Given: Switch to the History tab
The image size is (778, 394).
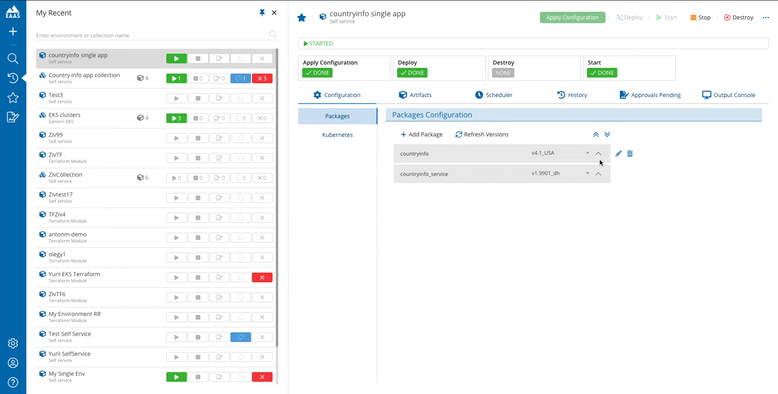Looking at the screenshot, I should (572, 95).
